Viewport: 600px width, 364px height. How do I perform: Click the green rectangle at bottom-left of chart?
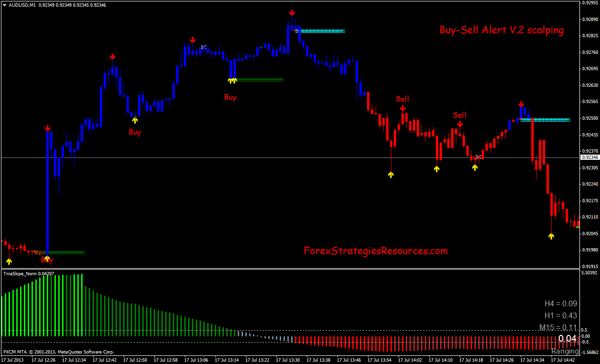point(61,252)
